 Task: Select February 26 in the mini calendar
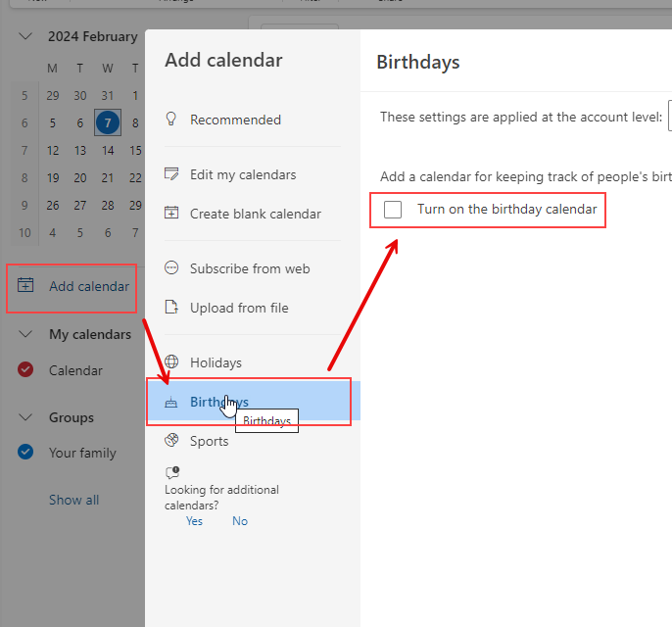[x=53, y=206]
